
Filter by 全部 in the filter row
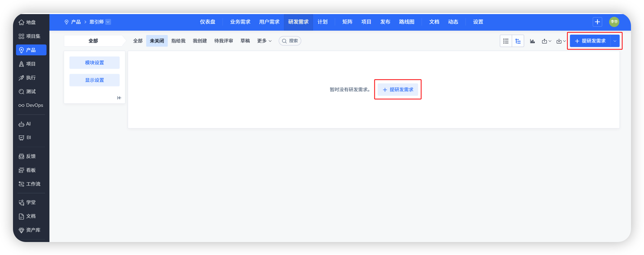coord(138,41)
